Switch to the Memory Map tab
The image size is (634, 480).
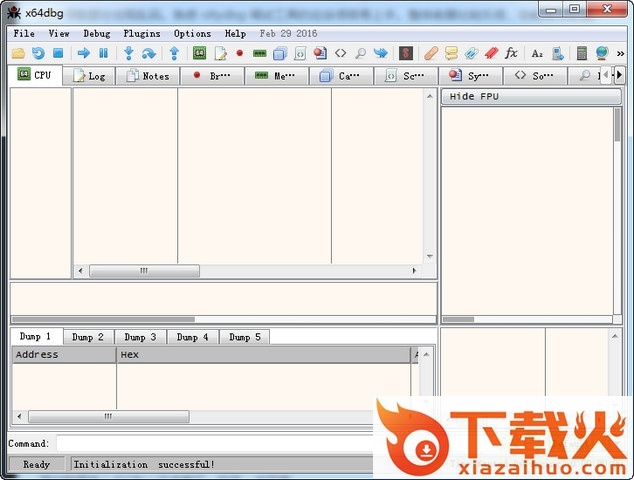[277, 76]
